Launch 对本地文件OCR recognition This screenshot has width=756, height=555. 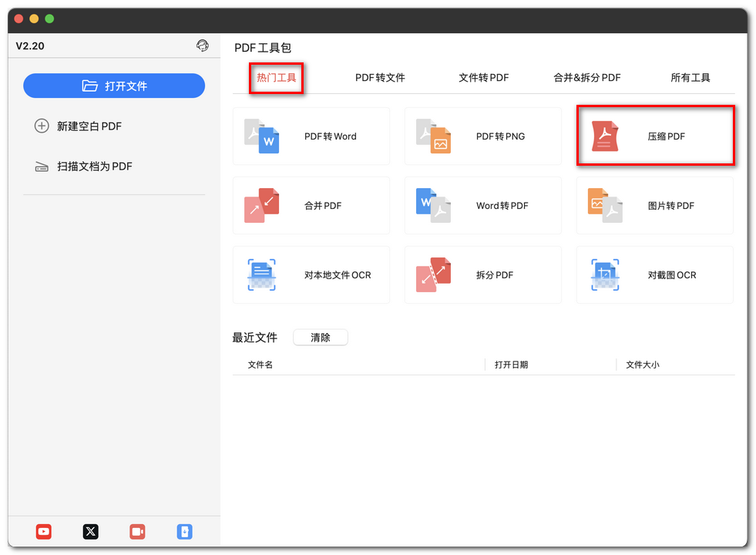(311, 274)
